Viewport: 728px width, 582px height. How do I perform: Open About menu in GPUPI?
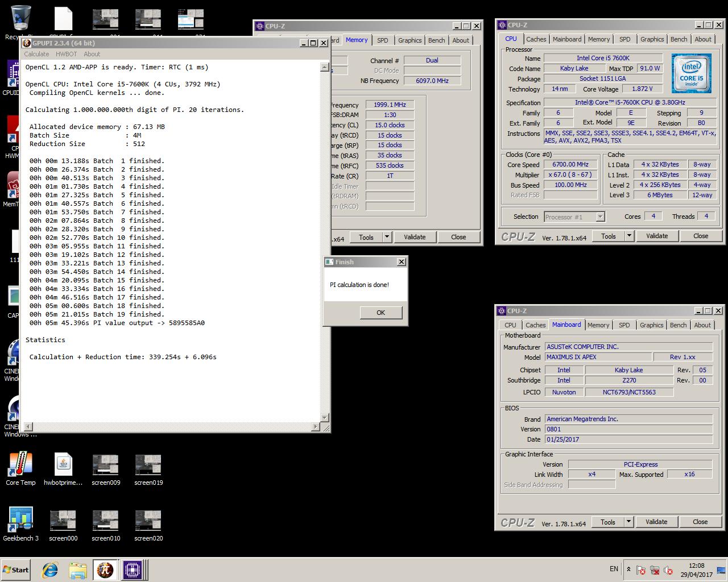92,54
